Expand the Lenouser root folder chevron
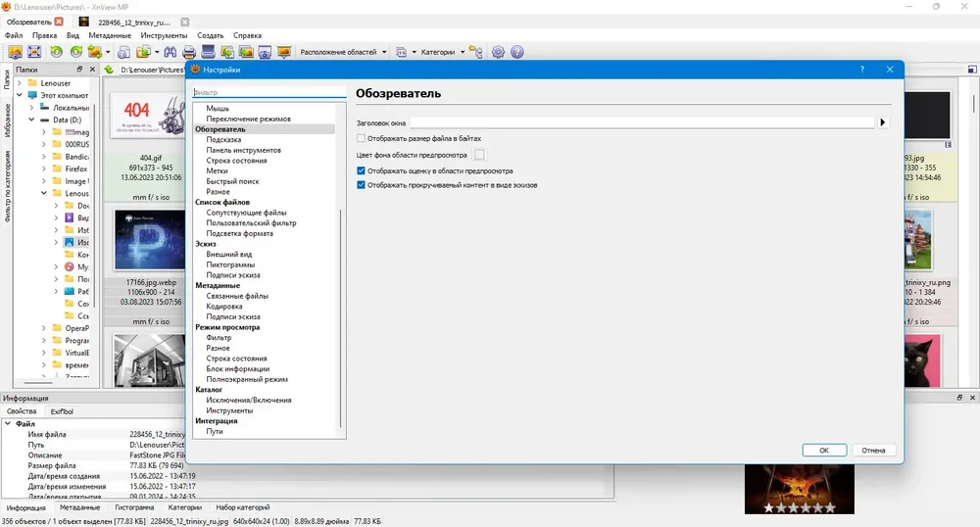Viewport: 980px width, 527px height. (x=20, y=83)
